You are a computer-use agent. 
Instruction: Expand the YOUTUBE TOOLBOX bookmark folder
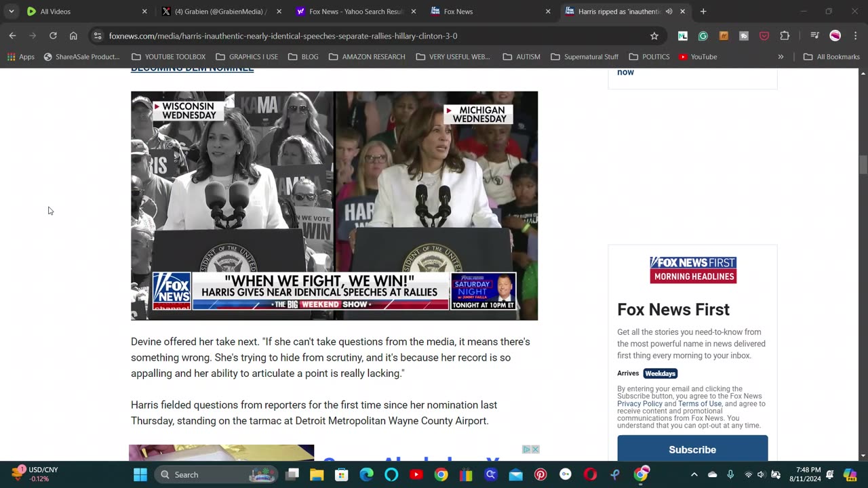(168, 57)
